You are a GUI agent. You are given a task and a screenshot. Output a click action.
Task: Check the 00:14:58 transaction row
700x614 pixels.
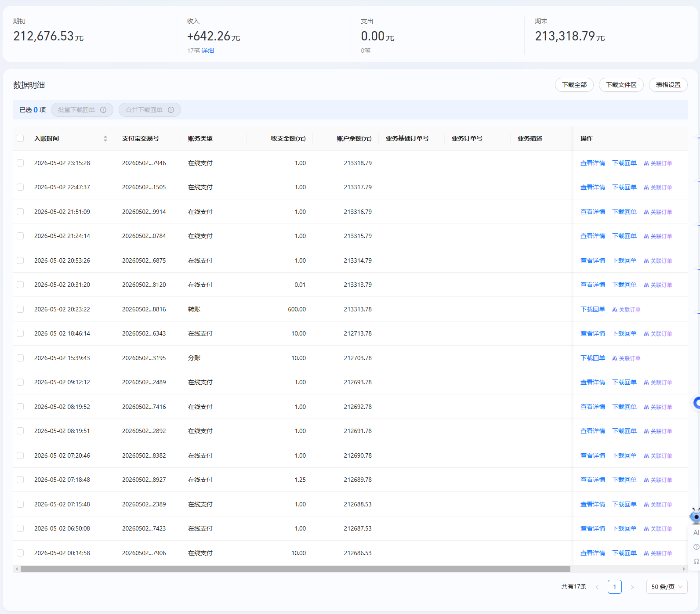coord(20,553)
